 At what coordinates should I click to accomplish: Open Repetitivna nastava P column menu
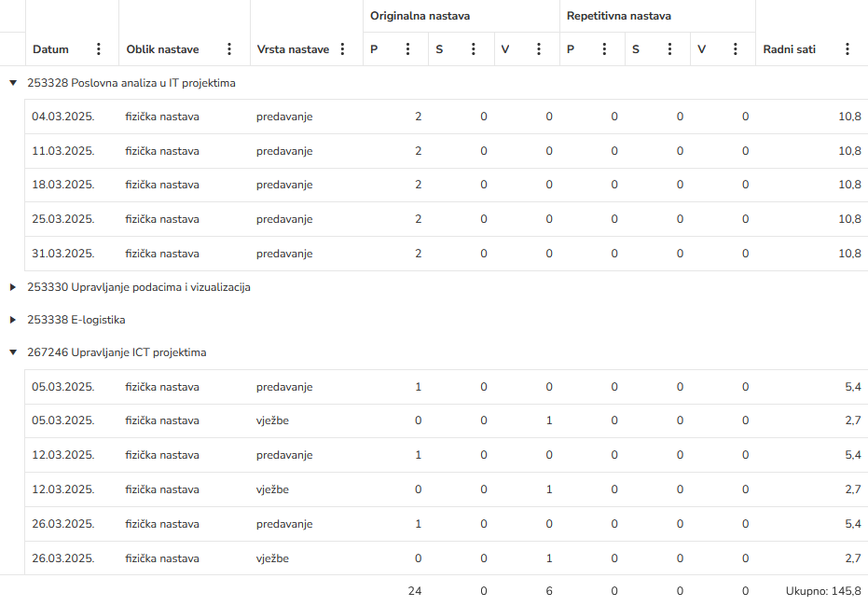tap(604, 49)
